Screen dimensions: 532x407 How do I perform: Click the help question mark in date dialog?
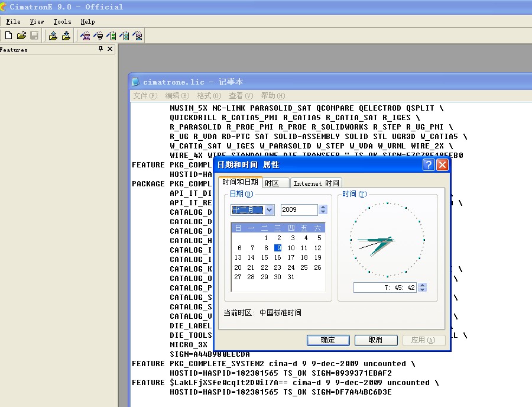(429, 164)
